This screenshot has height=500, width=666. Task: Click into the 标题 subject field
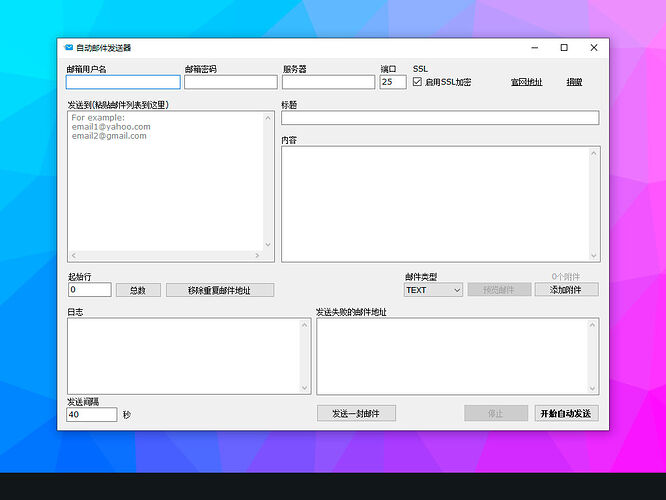(x=440, y=118)
